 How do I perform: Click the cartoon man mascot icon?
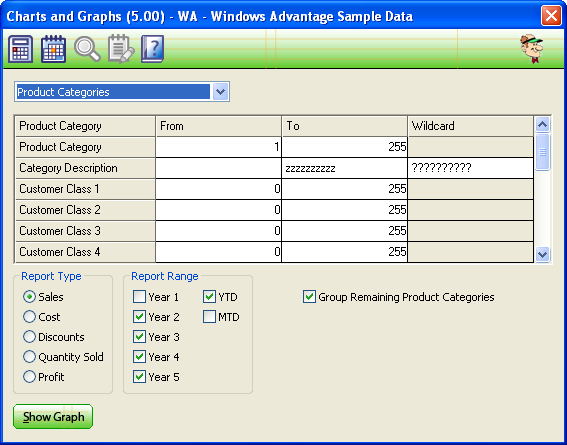pos(532,49)
